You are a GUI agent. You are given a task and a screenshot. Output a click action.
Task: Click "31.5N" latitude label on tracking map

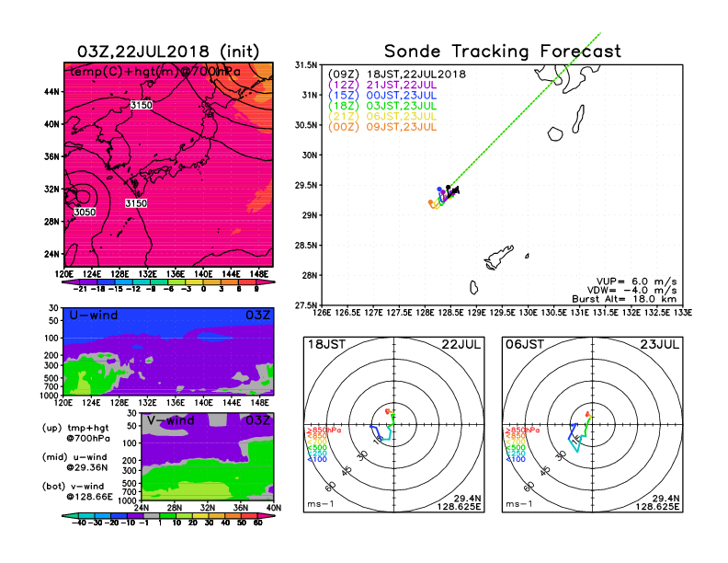[x=306, y=65]
